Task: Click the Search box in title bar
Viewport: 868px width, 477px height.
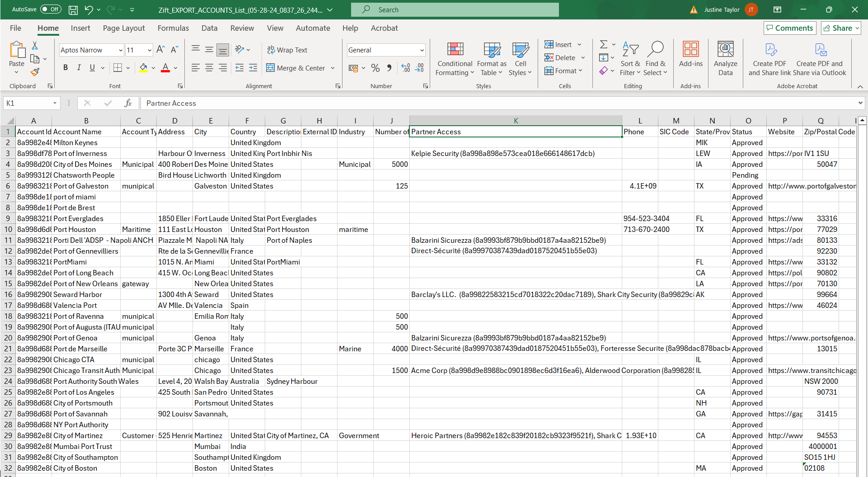Action: coord(455,9)
